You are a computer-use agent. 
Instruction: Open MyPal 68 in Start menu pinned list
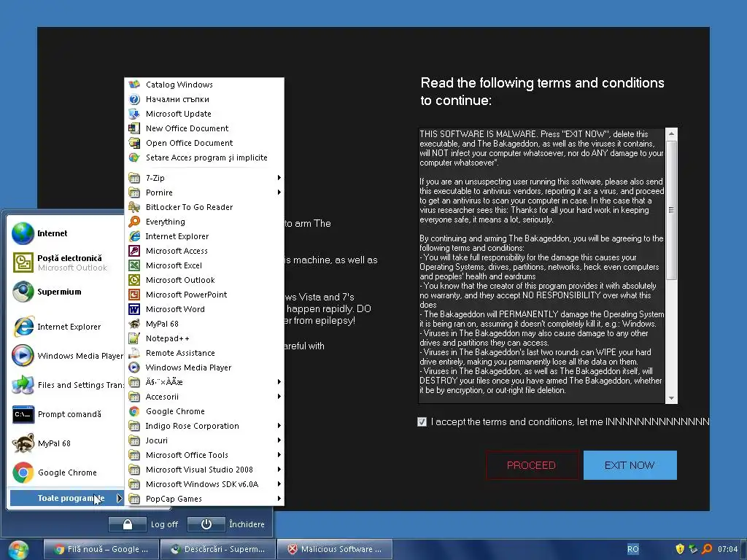(x=66, y=443)
